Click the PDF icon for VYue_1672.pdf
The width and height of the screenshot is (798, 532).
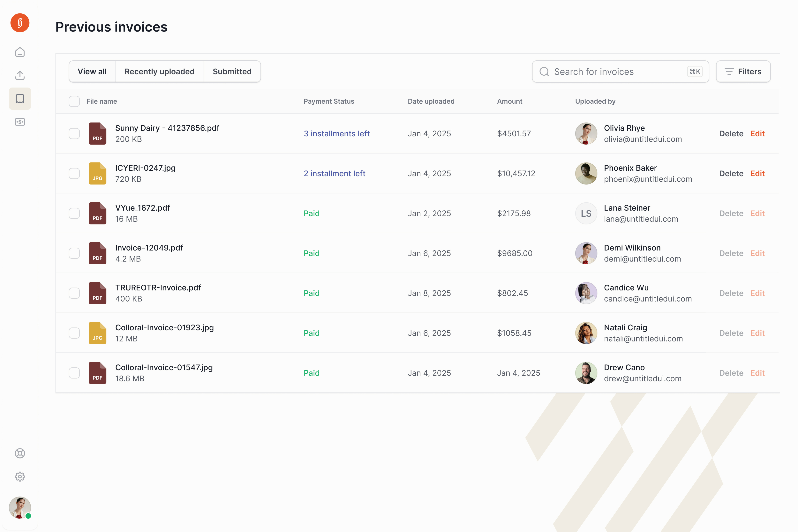tap(97, 214)
